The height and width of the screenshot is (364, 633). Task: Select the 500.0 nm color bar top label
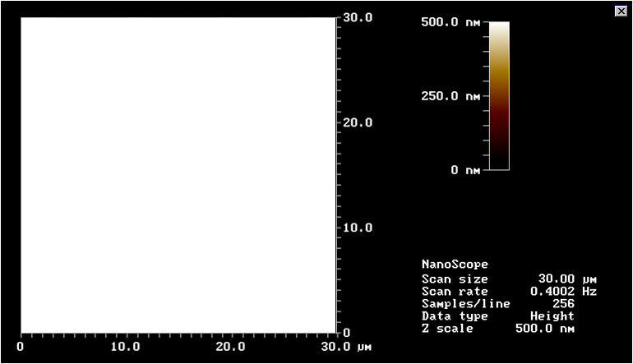coord(450,22)
